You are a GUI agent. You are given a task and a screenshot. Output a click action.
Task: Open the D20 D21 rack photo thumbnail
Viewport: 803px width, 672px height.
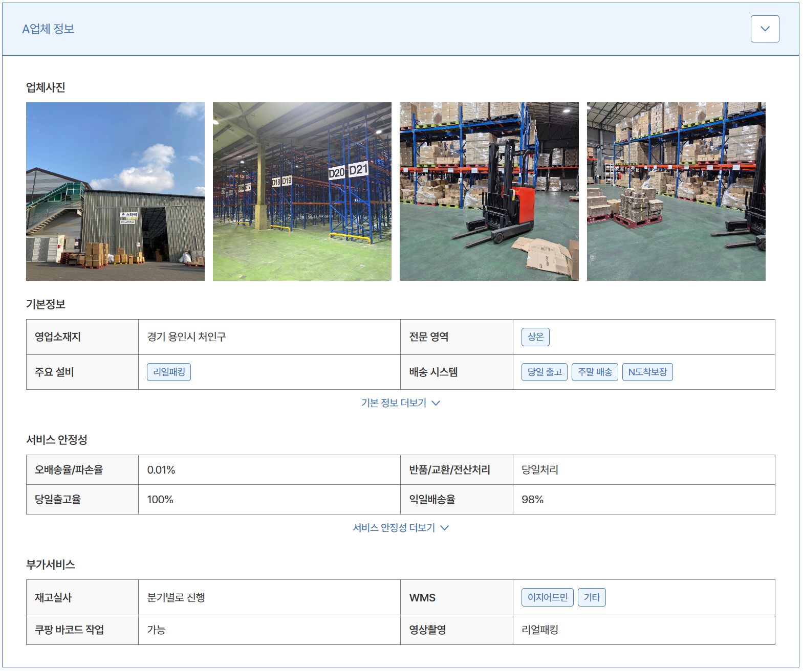pos(302,191)
